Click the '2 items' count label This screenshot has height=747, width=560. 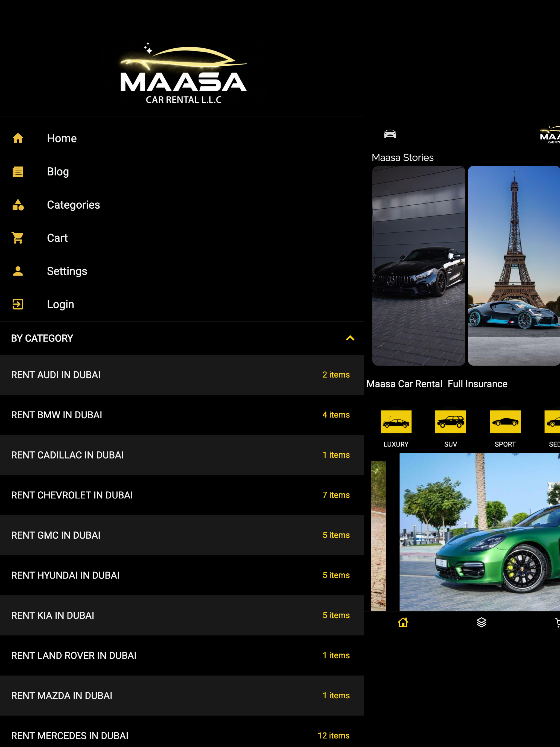pyautogui.click(x=336, y=375)
